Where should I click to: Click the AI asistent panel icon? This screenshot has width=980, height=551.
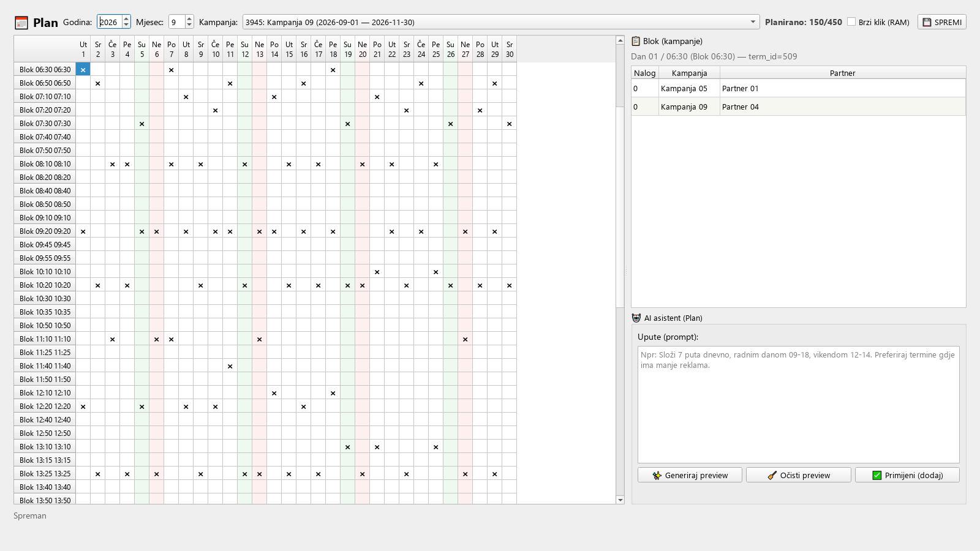tap(636, 318)
